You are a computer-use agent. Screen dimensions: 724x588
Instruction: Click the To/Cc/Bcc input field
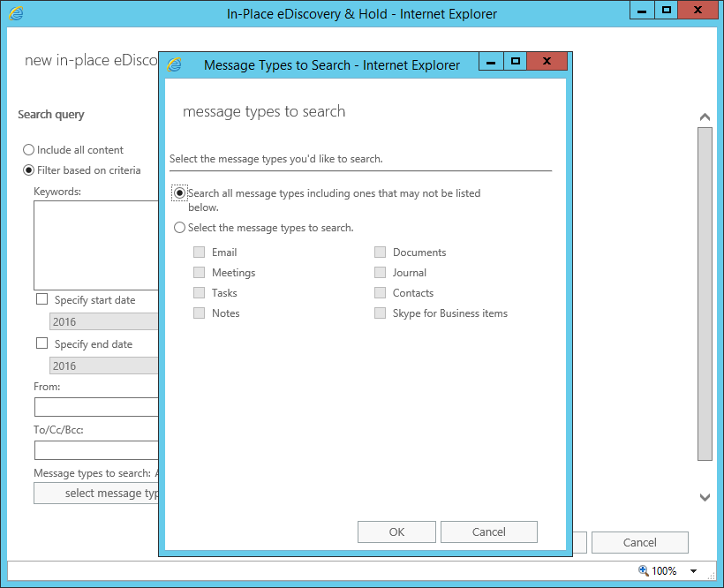[96, 450]
